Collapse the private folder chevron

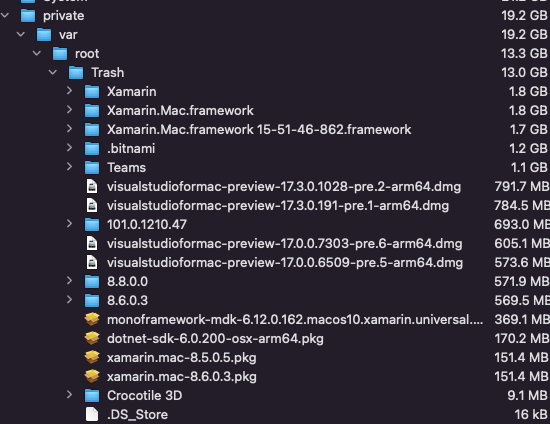5,15
